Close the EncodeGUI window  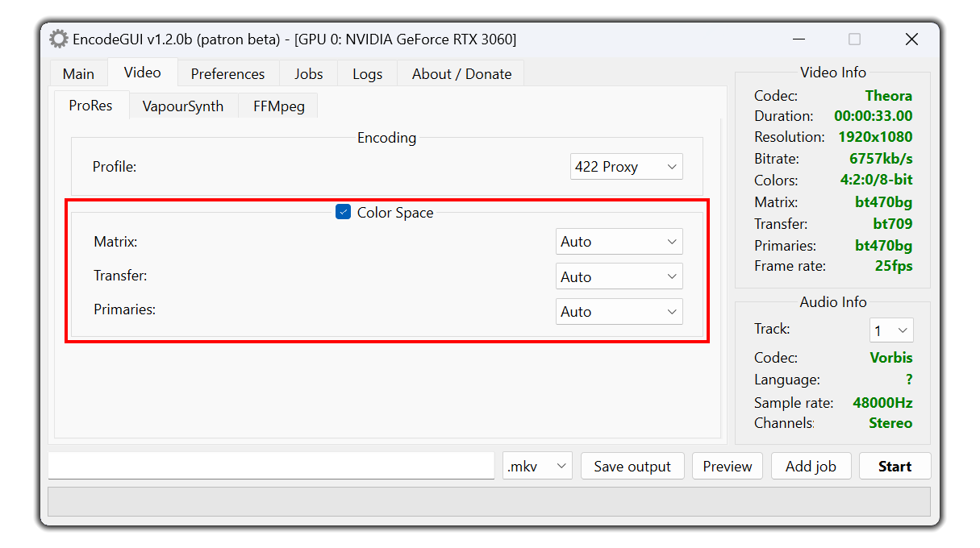911,39
